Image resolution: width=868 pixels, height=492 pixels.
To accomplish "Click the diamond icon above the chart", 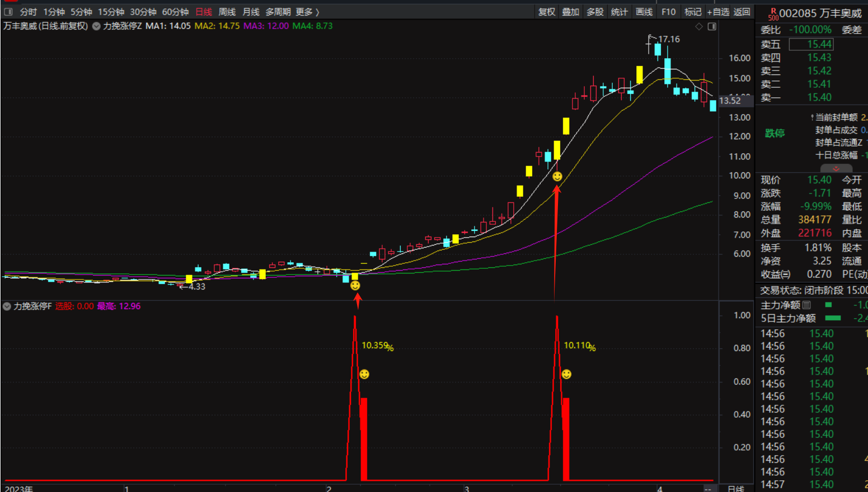I will click(698, 26).
